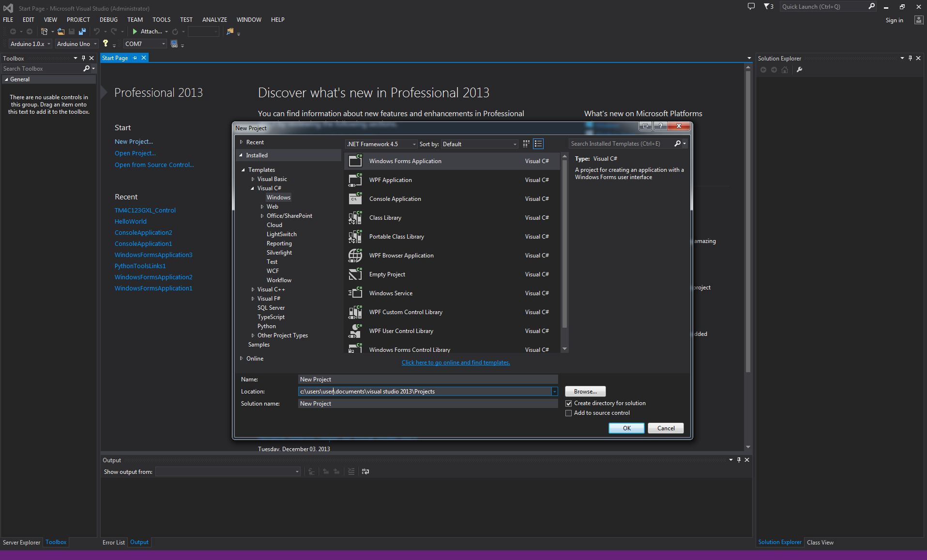This screenshot has height=560, width=927.
Task: Click the Help question mark on New Project dialog
Action: pos(660,126)
